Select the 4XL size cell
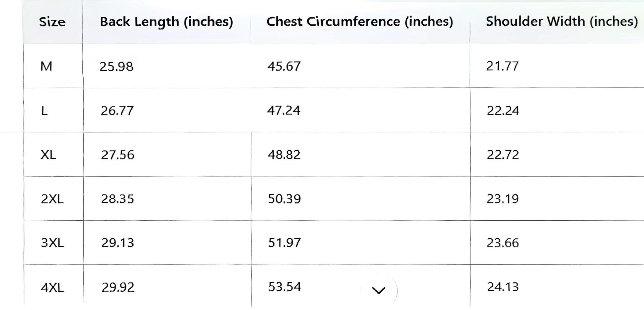The width and height of the screenshot is (644, 310). click(x=52, y=287)
